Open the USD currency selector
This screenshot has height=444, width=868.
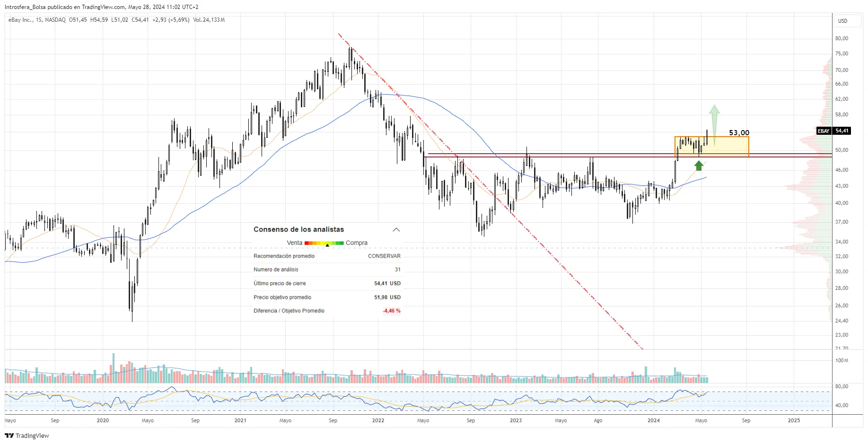(842, 21)
